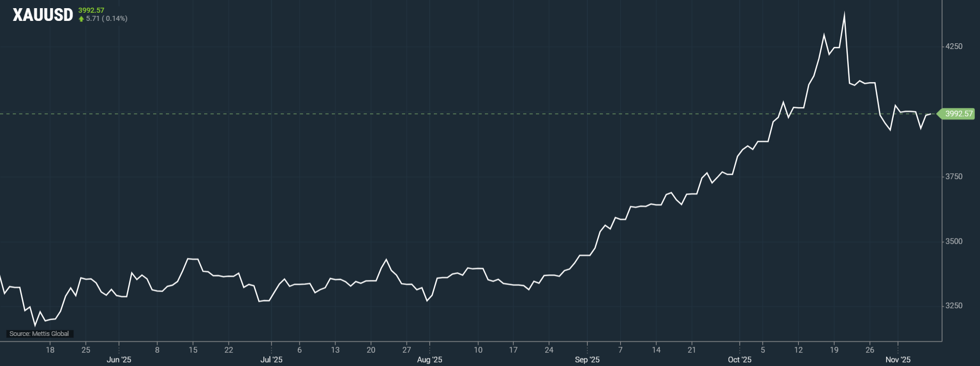Image resolution: width=980 pixels, height=366 pixels.
Task: Choose the Sep '25 time marker
Action: pos(587,360)
